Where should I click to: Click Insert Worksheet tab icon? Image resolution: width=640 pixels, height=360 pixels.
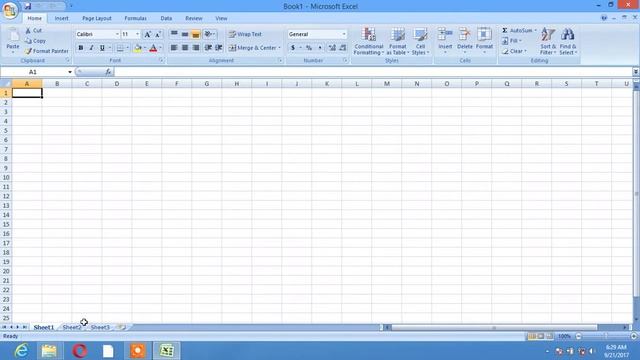coord(122,327)
